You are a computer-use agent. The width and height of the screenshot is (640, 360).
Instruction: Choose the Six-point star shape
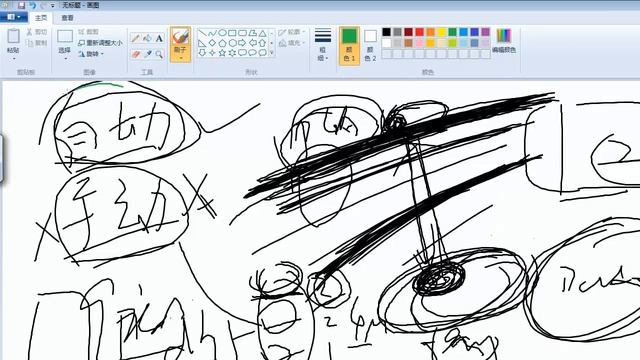coord(232,53)
